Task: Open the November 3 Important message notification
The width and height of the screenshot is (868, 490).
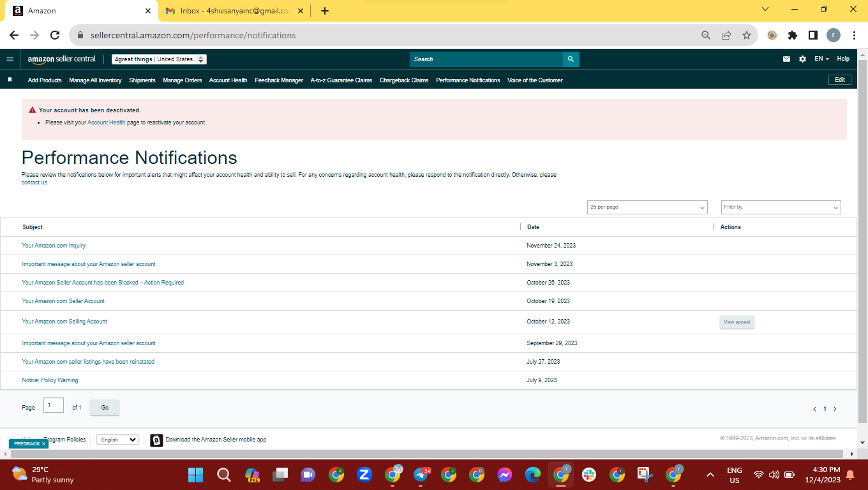Action: tap(89, 264)
